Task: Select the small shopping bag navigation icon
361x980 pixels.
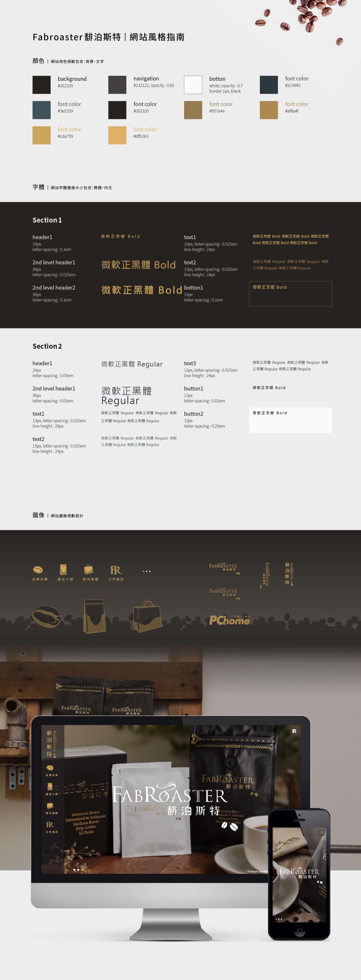Action: (x=88, y=569)
